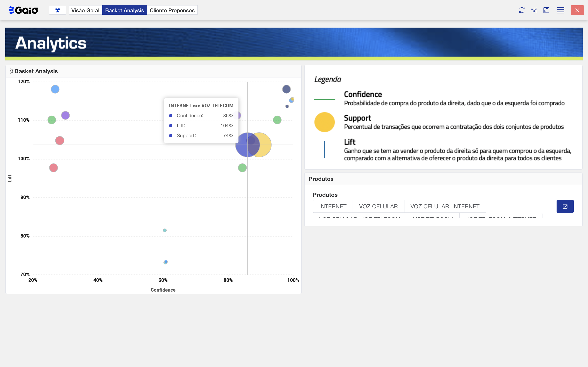Click the Basket Analysis panel gear icon
The height and width of the screenshot is (367, 588).
[11, 71]
